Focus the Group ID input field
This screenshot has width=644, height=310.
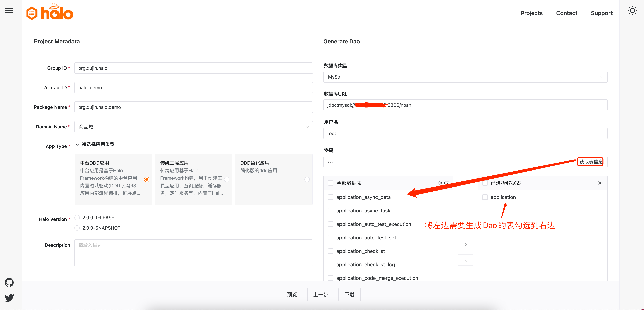point(193,68)
